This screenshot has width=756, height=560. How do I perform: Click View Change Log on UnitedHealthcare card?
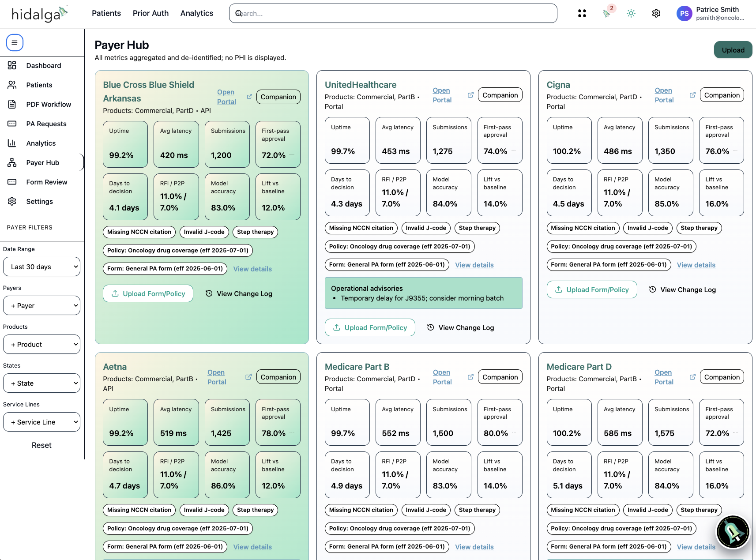click(x=461, y=327)
